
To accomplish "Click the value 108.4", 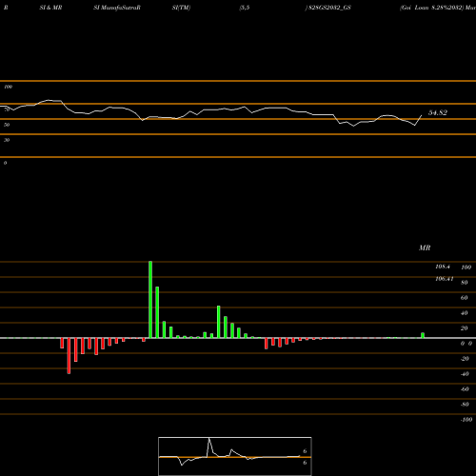I will coord(443,267).
